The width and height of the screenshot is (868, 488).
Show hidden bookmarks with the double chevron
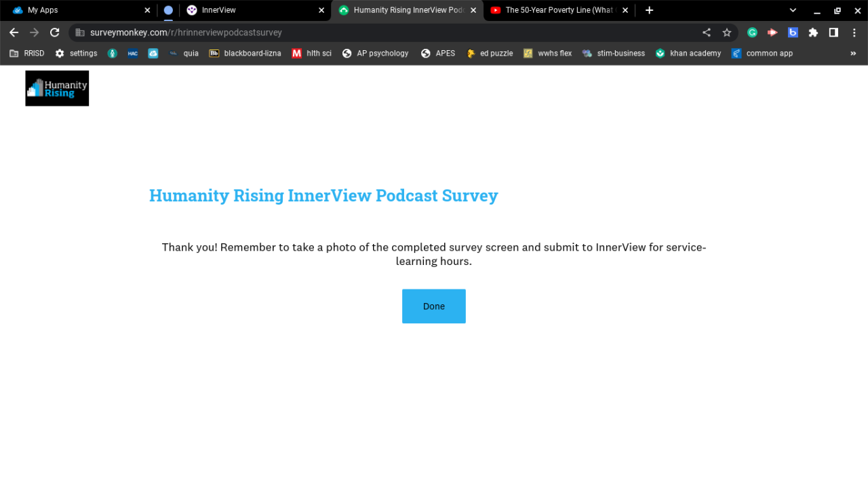[853, 54]
